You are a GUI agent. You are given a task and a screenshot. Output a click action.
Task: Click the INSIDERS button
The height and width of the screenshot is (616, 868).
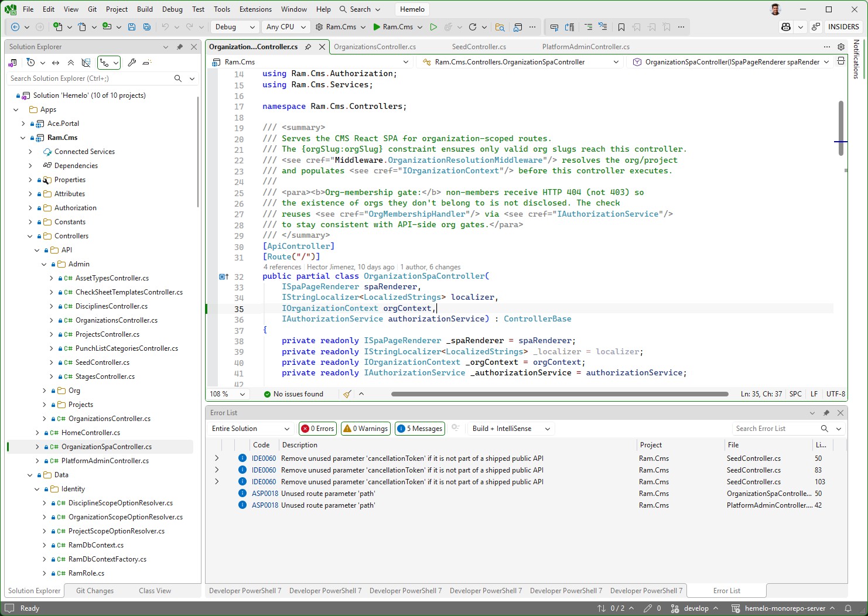click(x=843, y=27)
